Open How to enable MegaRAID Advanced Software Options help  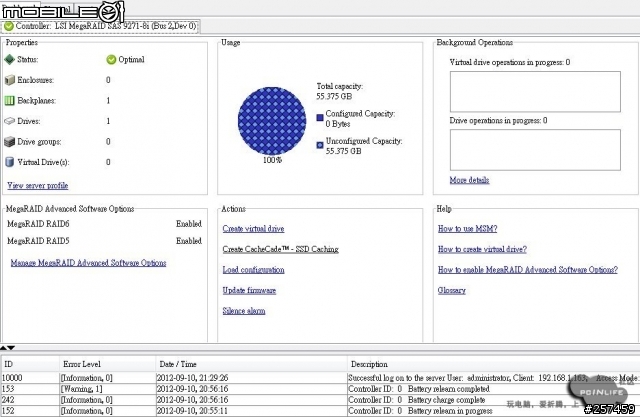[528, 270]
